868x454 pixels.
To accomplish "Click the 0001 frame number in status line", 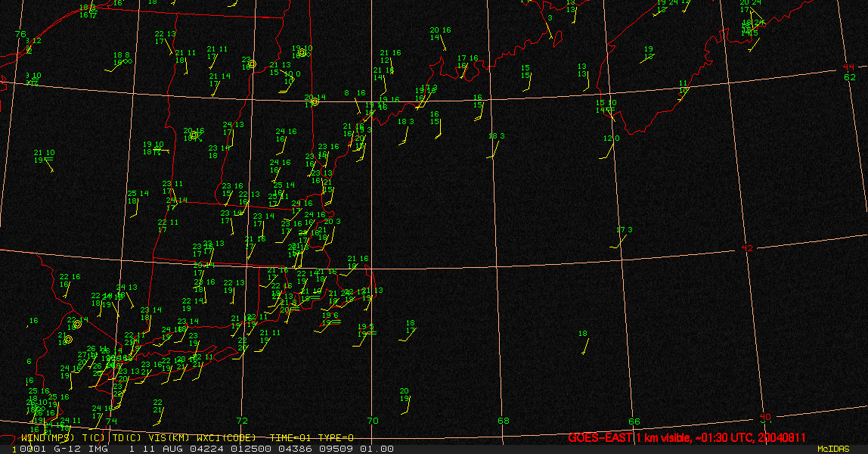I will pos(32,449).
